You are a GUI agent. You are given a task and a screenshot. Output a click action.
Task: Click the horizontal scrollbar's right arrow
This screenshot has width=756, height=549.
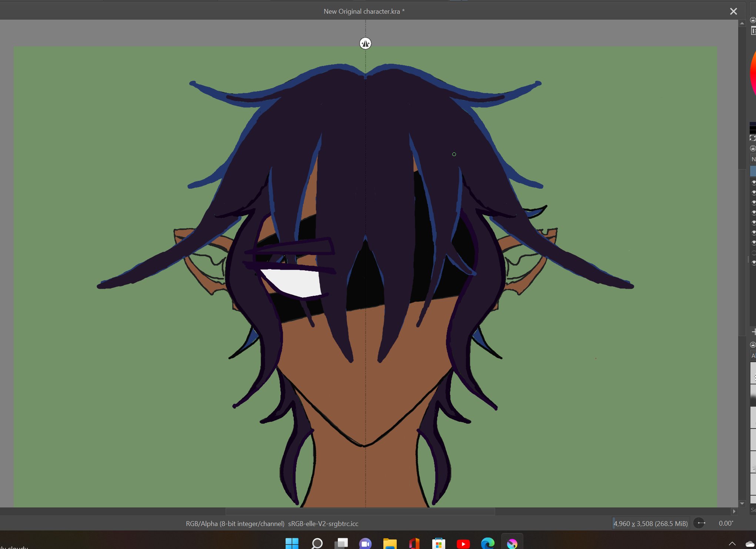(734, 511)
